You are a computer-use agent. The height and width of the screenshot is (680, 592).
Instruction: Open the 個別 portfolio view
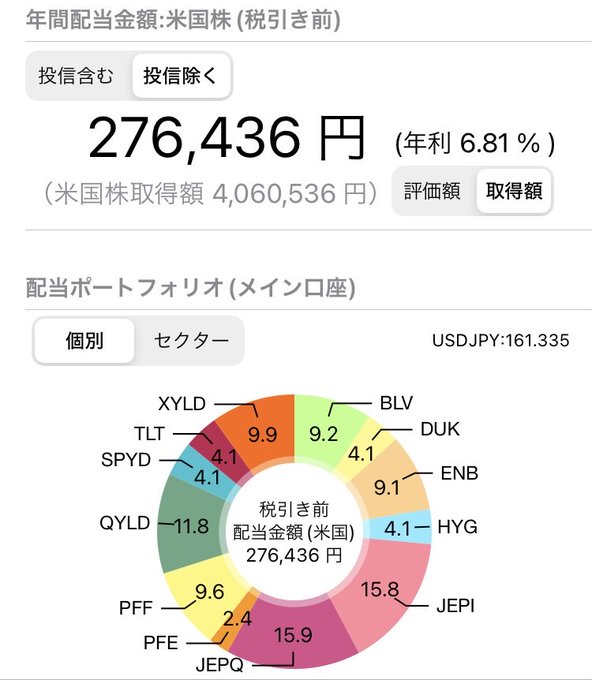click(x=85, y=340)
